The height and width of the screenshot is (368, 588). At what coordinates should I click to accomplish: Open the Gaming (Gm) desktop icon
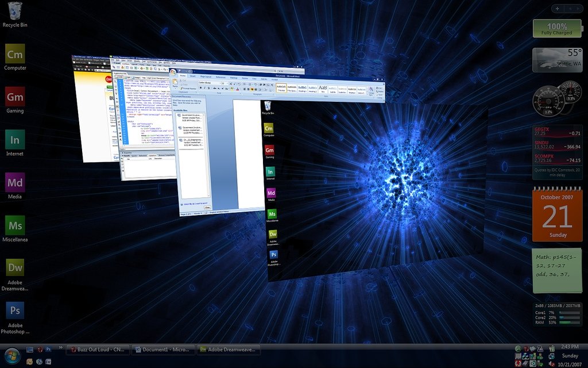(15, 100)
